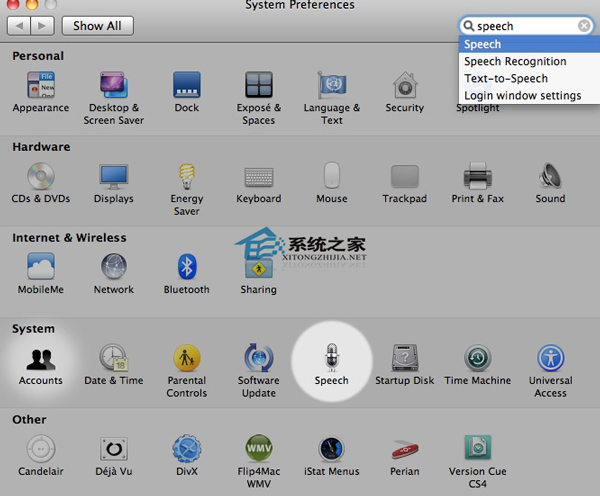Open Flip4Mac WMV settings
Image resolution: width=600 pixels, height=496 pixels.
(x=258, y=449)
